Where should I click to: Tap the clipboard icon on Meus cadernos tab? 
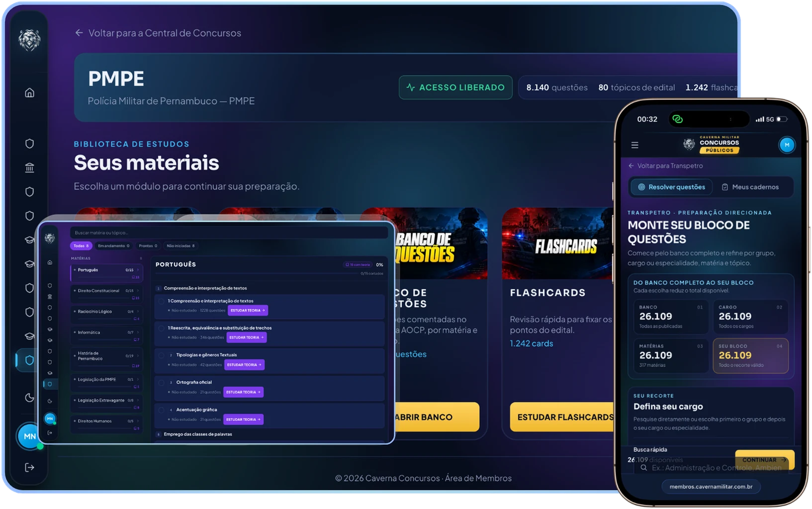725,187
